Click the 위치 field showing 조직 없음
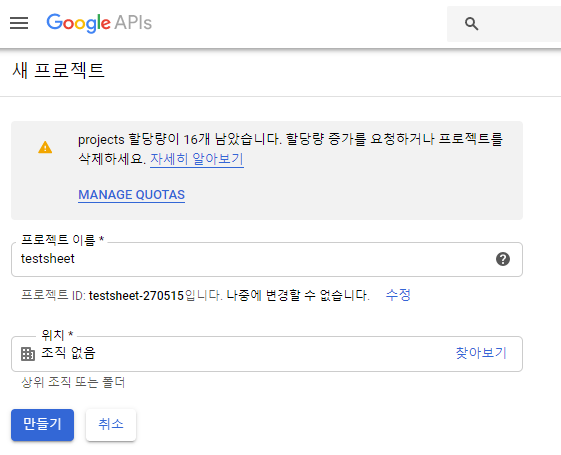The height and width of the screenshot is (455, 561). coord(267,354)
